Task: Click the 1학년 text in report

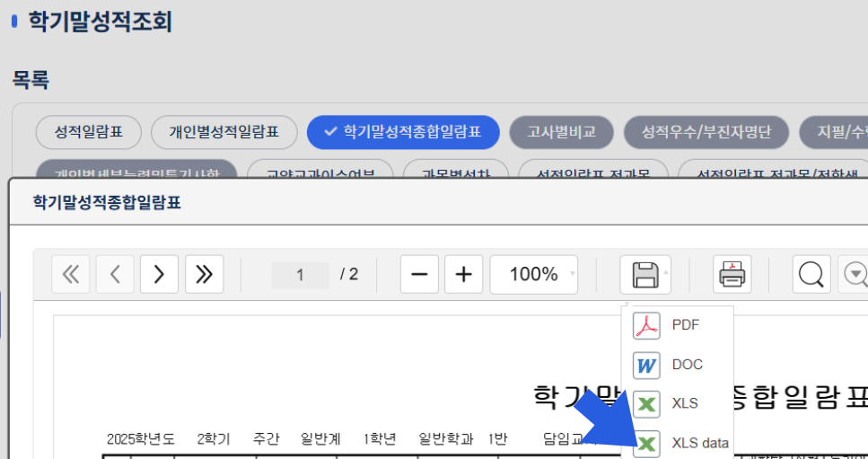Action: click(x=380, y=440)
